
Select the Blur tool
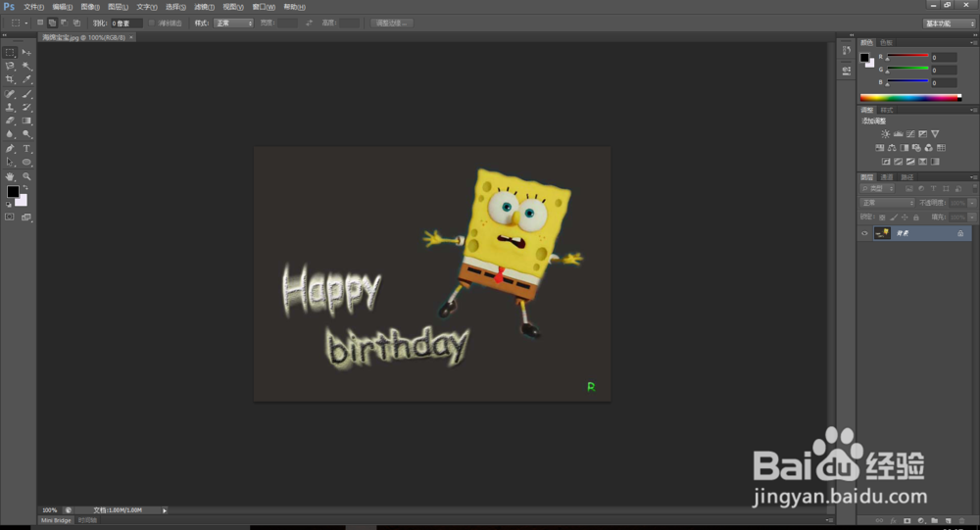pyautogui.click(x=10, y=134)
